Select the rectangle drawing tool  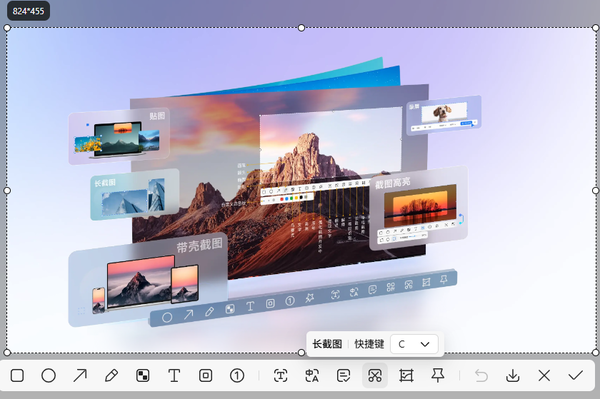[17, 376]
